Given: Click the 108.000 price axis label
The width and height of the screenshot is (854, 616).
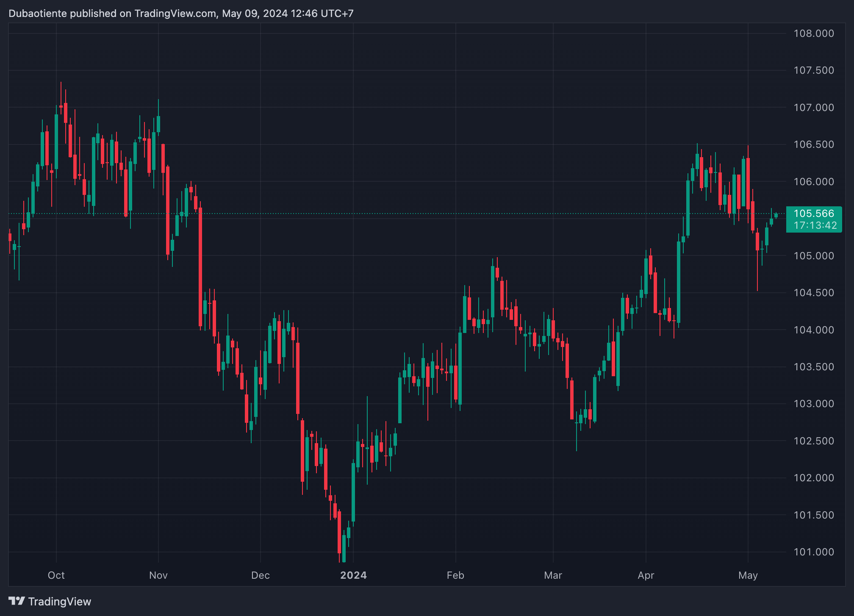Looking at the screenshot, I should [x=814, y=33].
